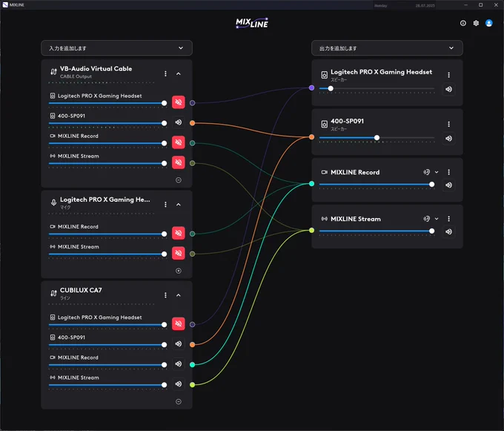Screen dimensions: 504x431
Task: Click 'CABLE Output' subtitle text
Action: 76,76
